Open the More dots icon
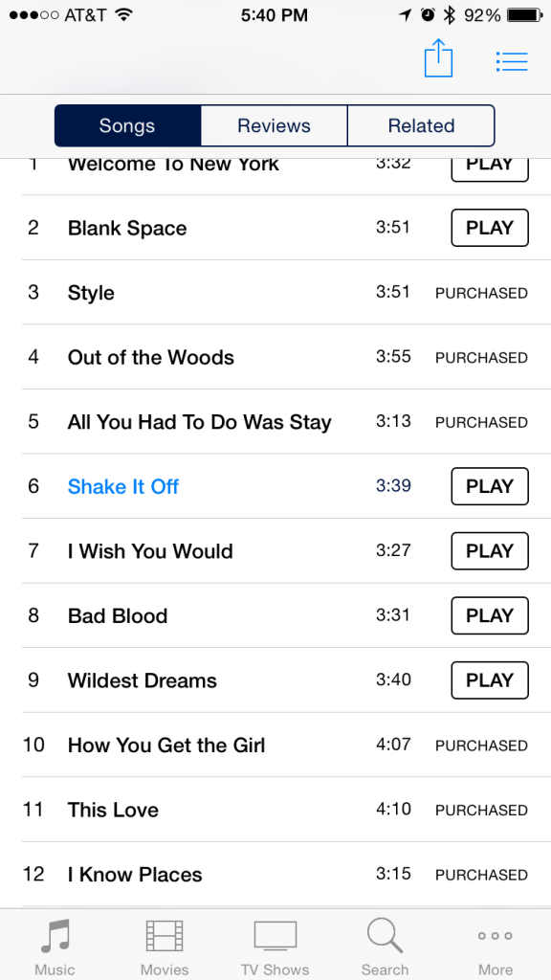The width and height of the screenshot is (551, 980). tap(496, 936)
